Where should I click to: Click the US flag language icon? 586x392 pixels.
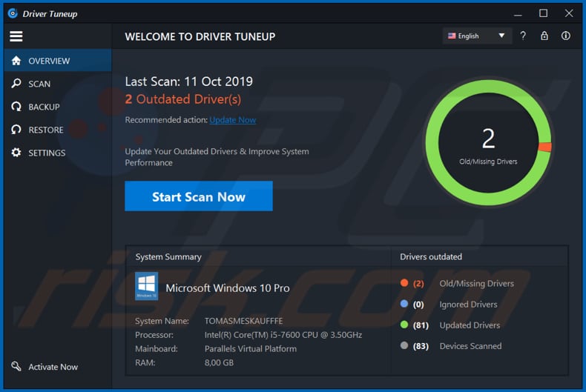pos(452,36)
